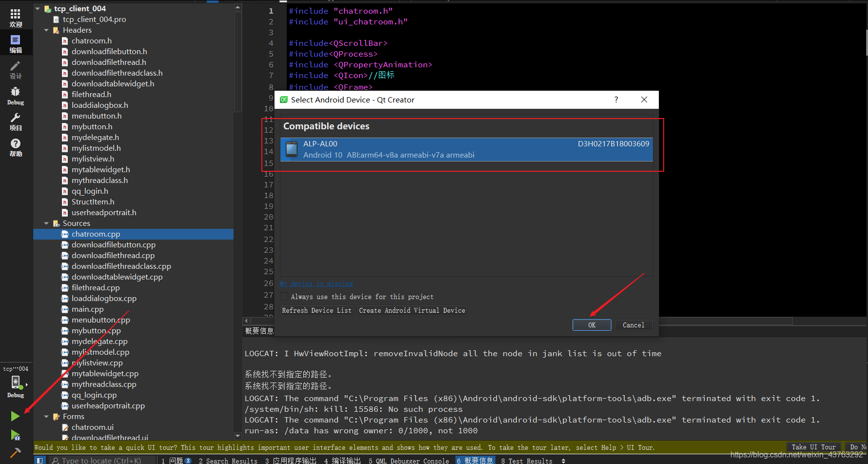The image size is (868, 464).
Task: Switch to the Edit mode icon
Action: [16, 43]
